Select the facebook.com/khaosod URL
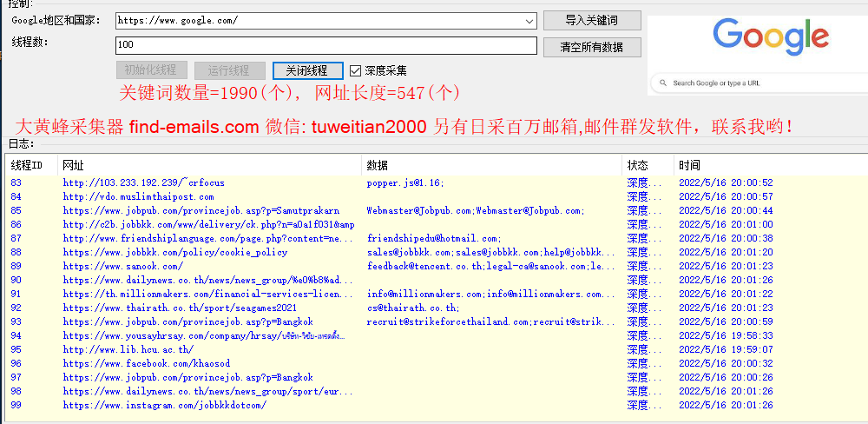Viewport: 868px width, 424px height. click(x=146, y=363)
